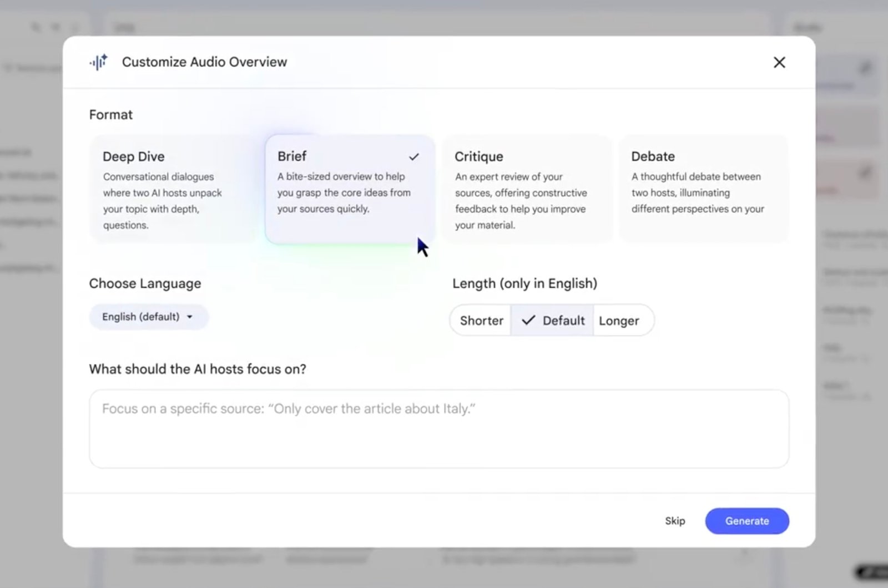Click the checkmark icon on the Brief card

[x=414, y=157]
